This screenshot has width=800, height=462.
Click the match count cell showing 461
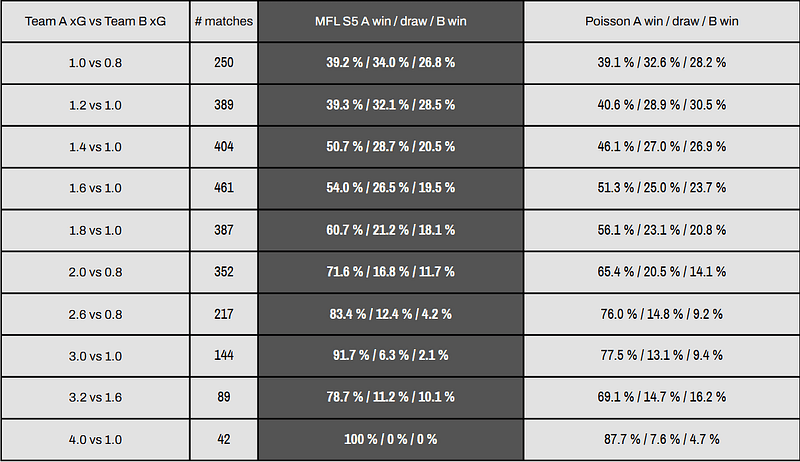[x=224, y=188]
